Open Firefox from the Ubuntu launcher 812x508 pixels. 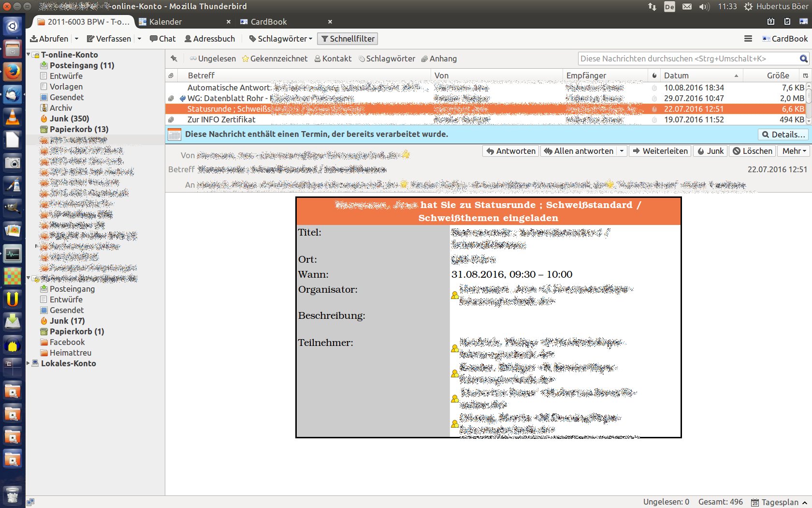click(13, 72)
